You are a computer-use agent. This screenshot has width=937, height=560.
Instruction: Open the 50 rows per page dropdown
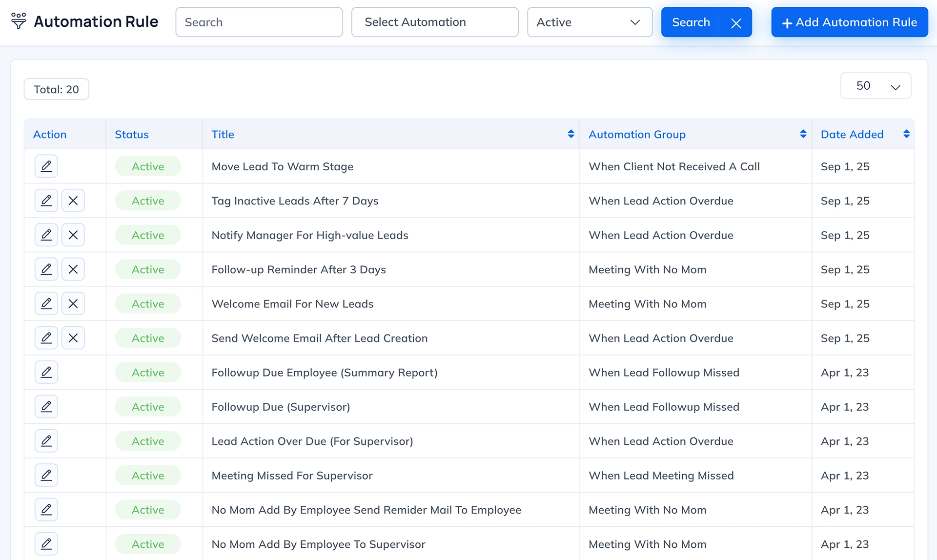[876, 86]
